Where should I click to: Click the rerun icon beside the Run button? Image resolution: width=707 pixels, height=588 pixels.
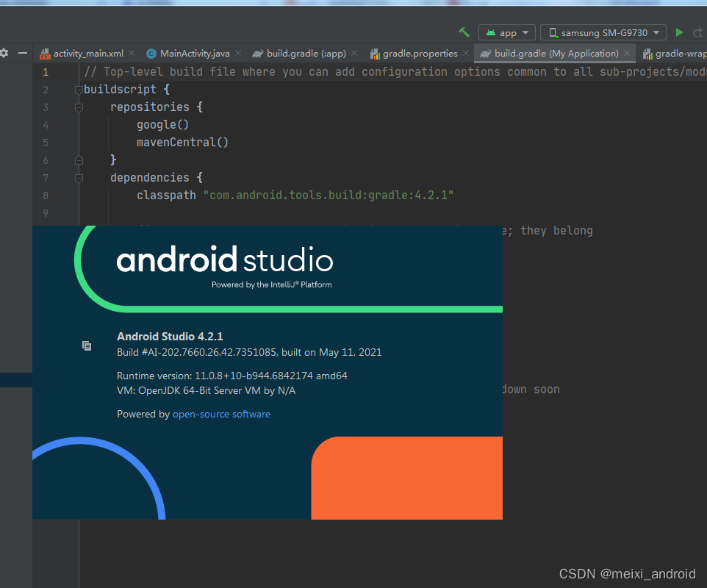point(697,32)
